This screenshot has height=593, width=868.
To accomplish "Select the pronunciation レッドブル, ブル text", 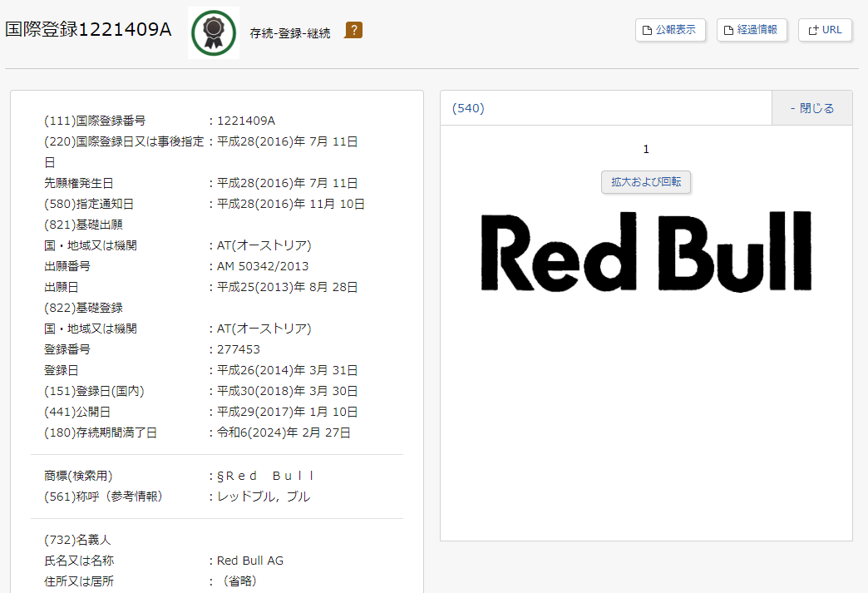I will click(x=264, y=497).
